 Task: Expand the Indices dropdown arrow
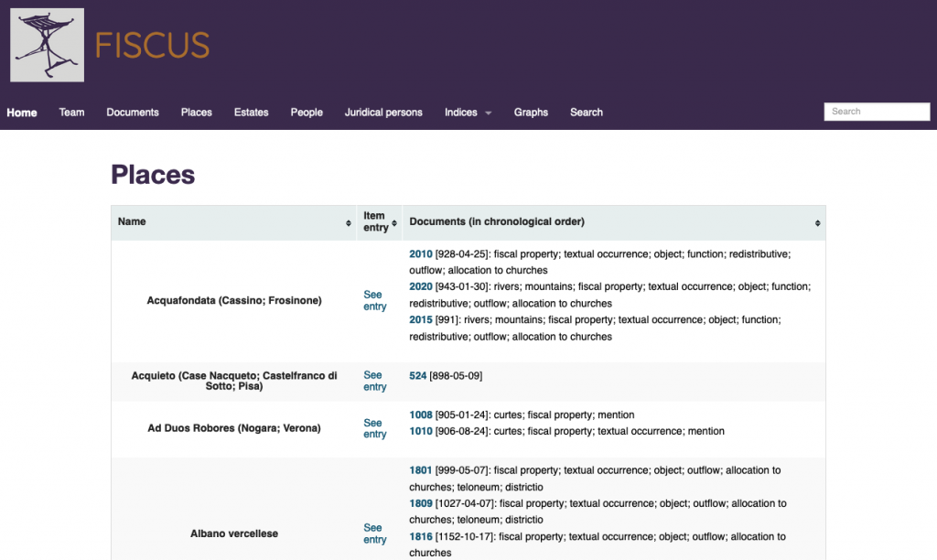tap(489, 113)
